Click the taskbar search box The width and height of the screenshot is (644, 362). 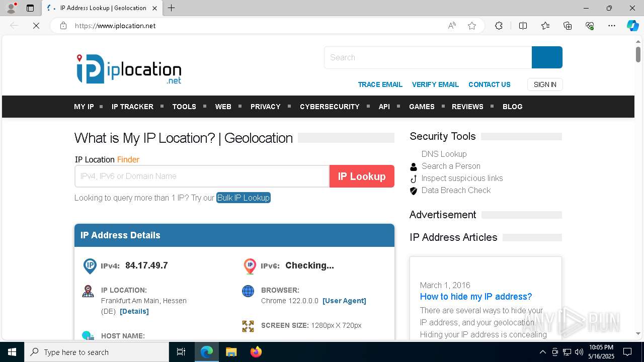click(x=97, y=352)
